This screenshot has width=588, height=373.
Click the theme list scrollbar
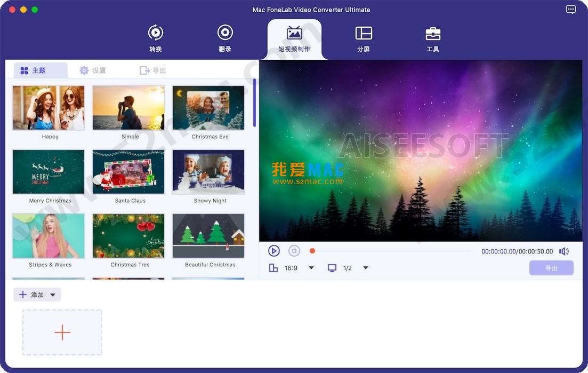click(x=255, y=103)
